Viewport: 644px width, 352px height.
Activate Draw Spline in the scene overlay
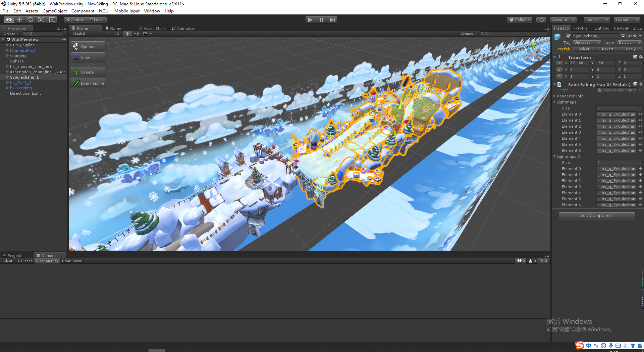(x=88, y=83)
